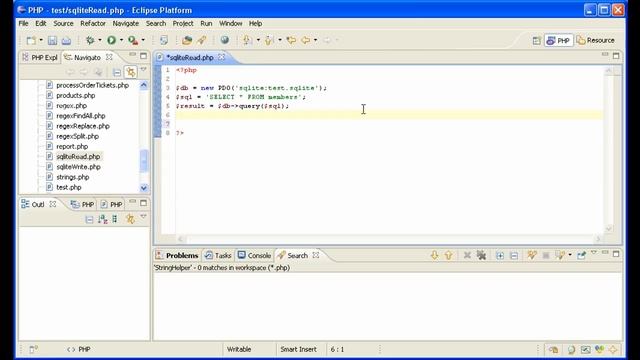Collapse all in the Outline panel
The image size is (640, 360).
pyautogui.click(x=89, y=219)
